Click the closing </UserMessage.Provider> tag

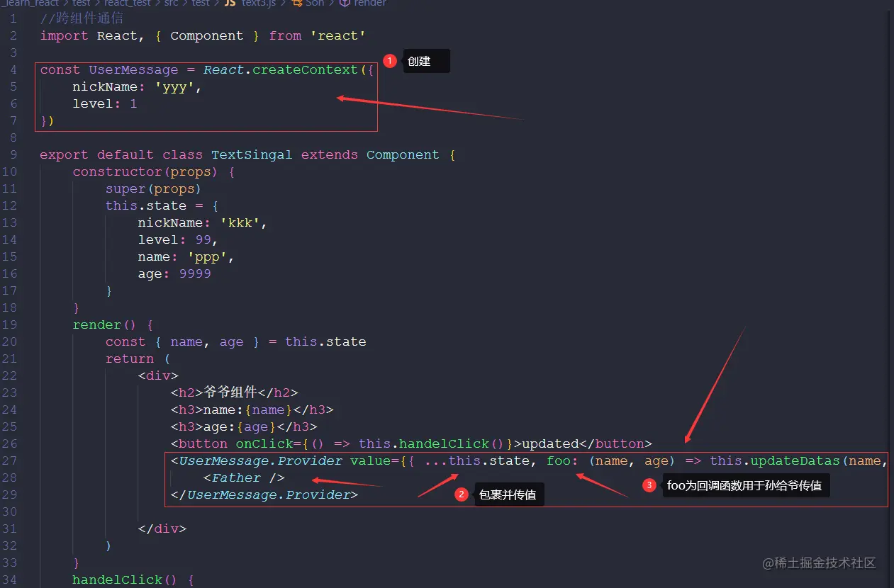tap(264, 494)
